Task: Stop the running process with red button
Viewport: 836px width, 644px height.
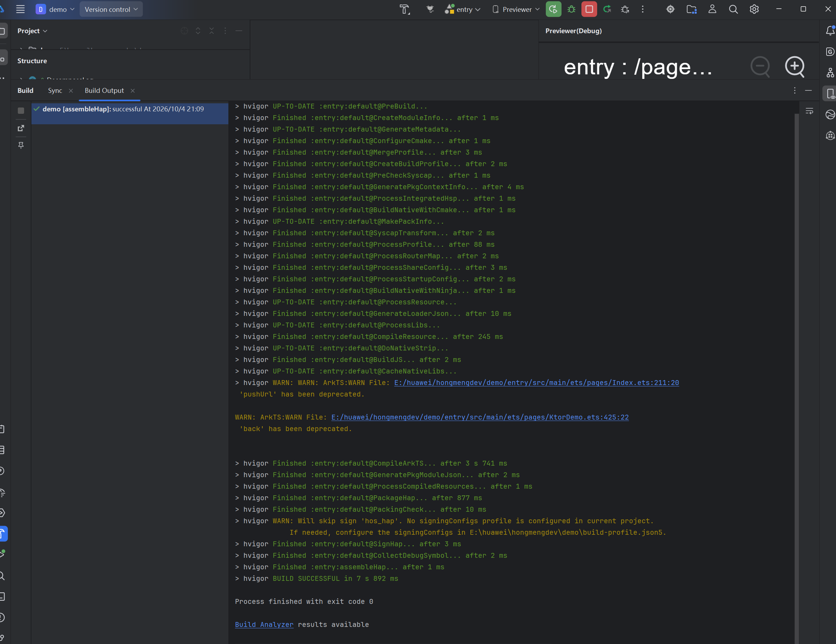Action: coord(589,9)
